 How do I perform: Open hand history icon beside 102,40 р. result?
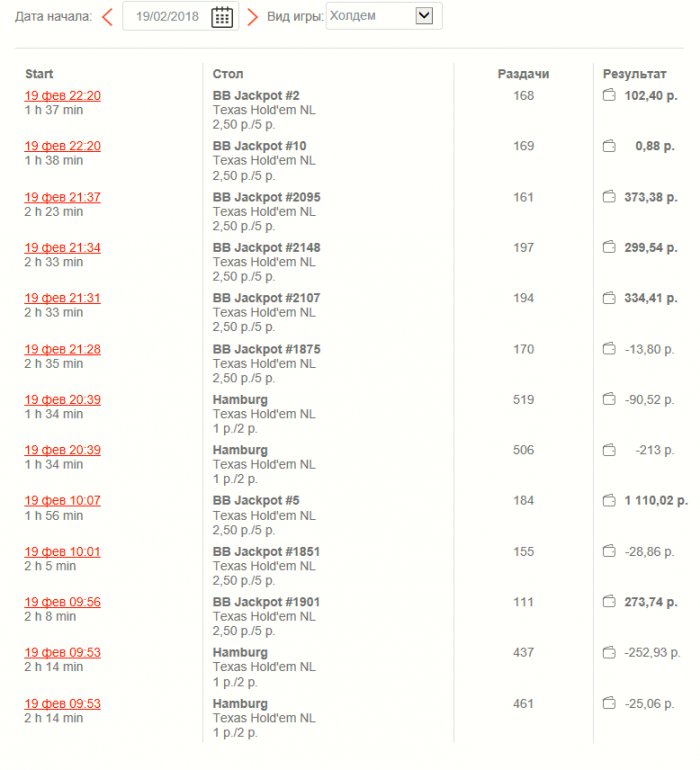(x=608, y=96)
